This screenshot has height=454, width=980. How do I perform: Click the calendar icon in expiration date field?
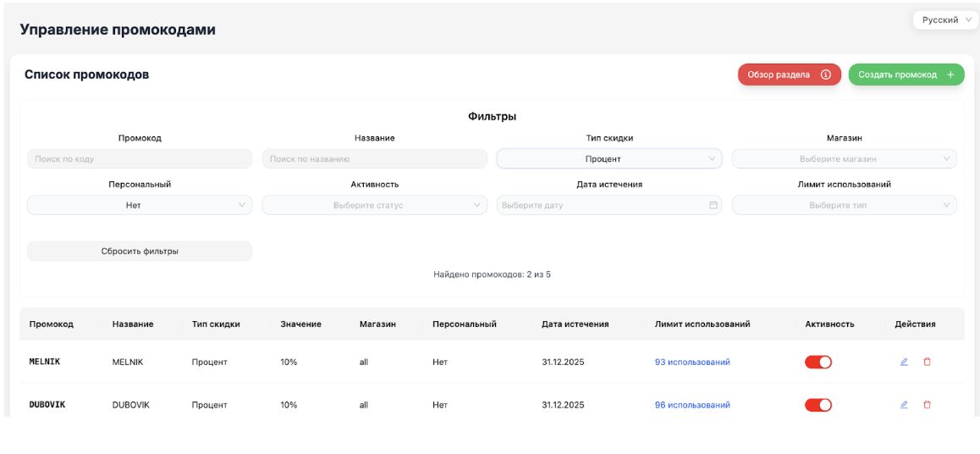pyautogui.click(x=713, y=205)
